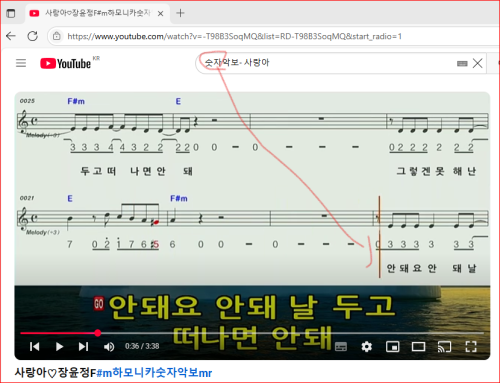
Task: Click the #m하모니카숫자악보mr hashtag link
Action: [x=154, y=372]
